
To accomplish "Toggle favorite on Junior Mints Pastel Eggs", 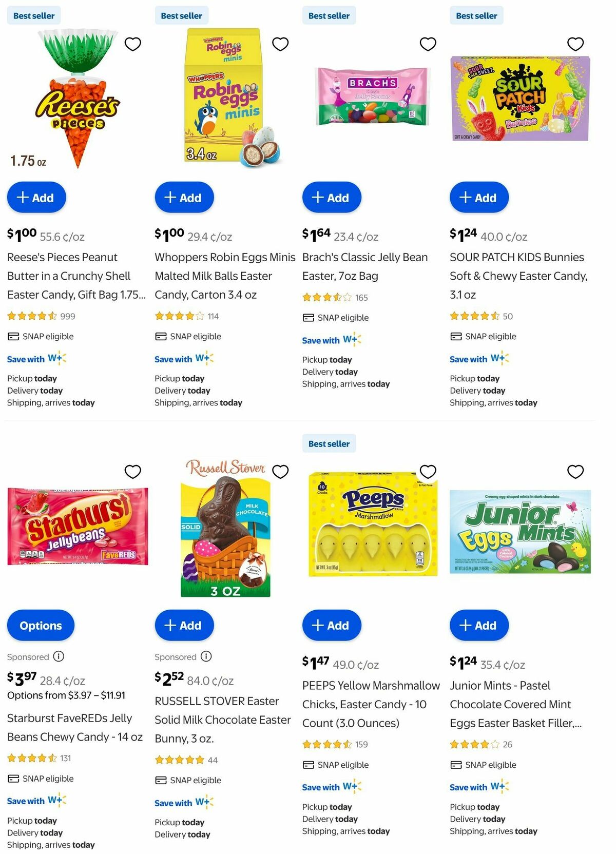I will (x=575, y=471).
